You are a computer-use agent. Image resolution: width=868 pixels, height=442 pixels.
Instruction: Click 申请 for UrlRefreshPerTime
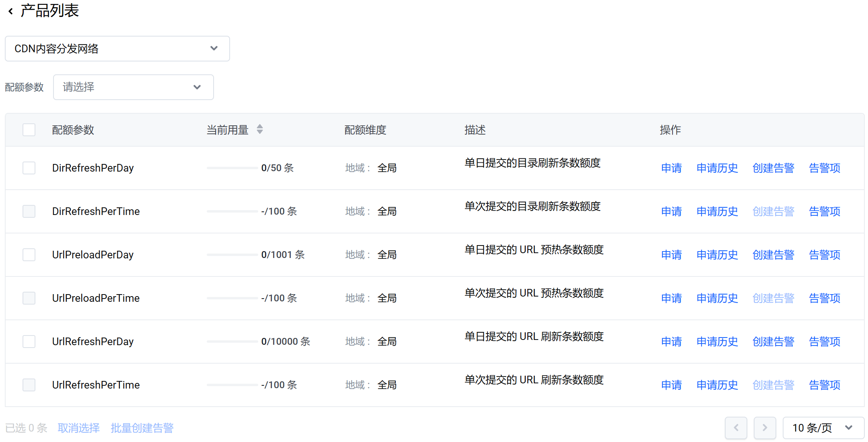pyautogui.click(x=671, y=385)
